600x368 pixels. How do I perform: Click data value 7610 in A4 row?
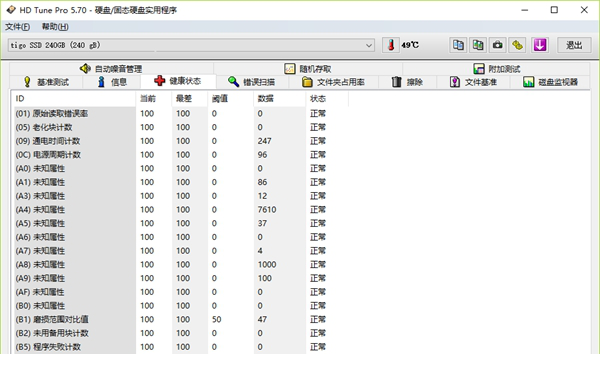click(267, 210)
